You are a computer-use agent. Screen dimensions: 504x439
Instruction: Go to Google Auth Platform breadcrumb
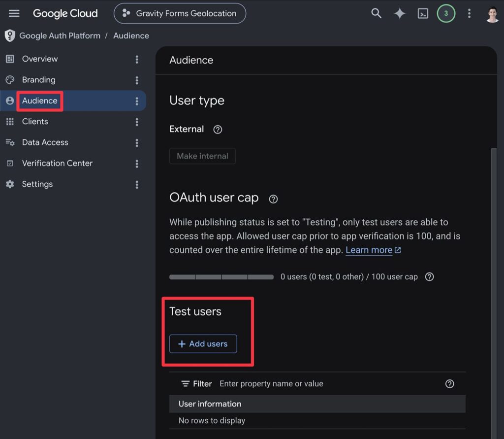tap(60, 36)
